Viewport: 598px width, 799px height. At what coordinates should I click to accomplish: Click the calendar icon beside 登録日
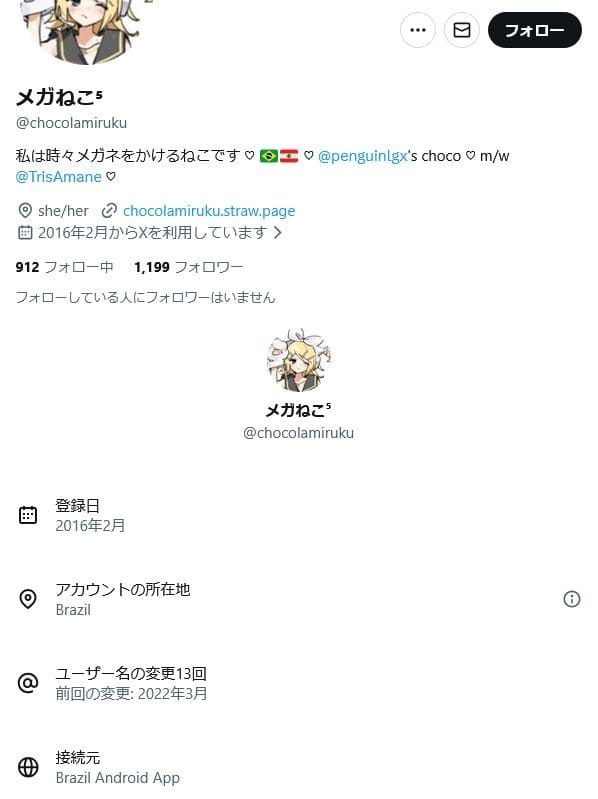tap(28, 515)
